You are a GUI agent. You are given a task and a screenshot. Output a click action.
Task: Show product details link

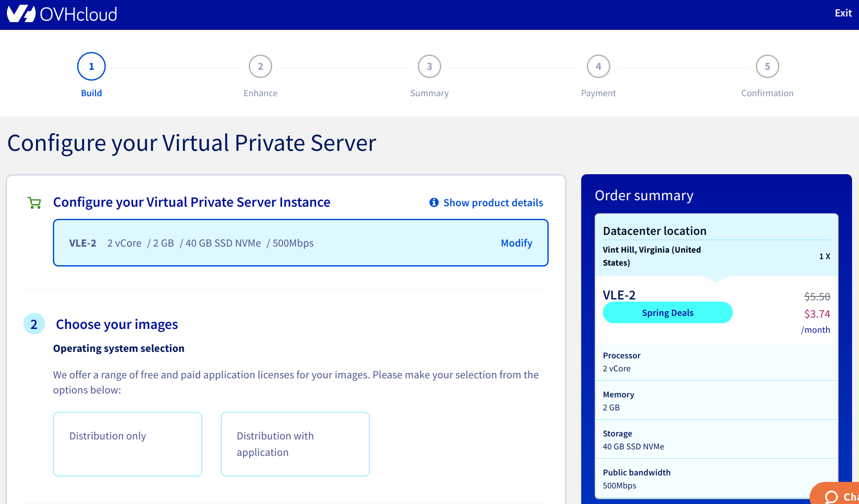(493, 203)
